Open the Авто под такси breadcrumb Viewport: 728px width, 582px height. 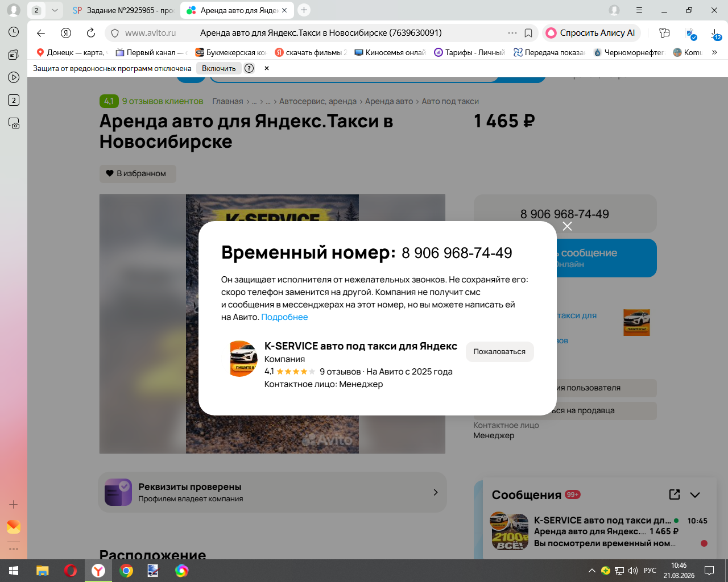tap(450, 101)
